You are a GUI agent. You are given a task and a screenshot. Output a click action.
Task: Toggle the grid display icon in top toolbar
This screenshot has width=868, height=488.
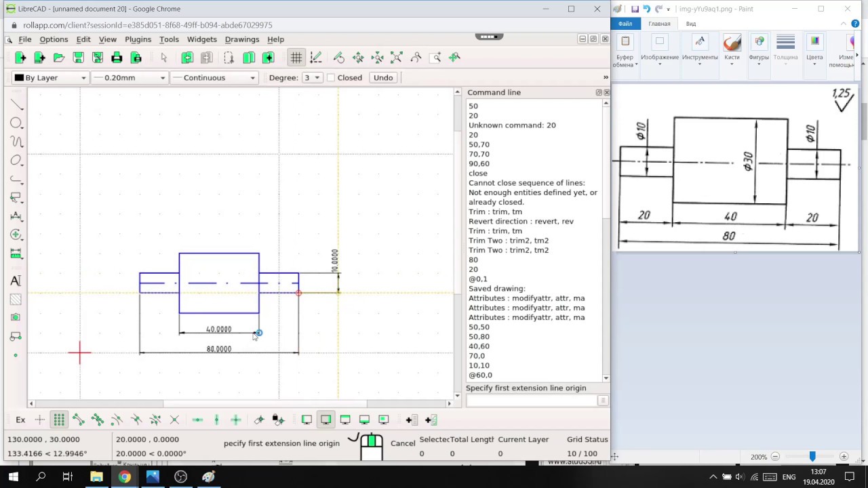pos(296,58)
